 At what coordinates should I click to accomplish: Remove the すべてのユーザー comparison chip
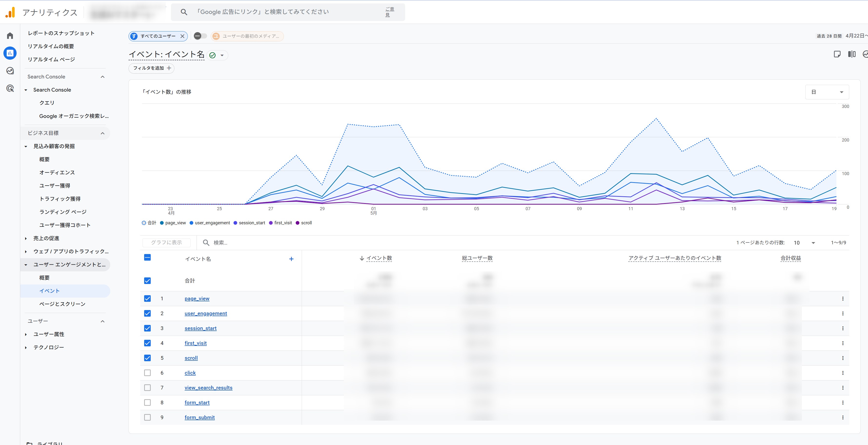coord(182,36)
